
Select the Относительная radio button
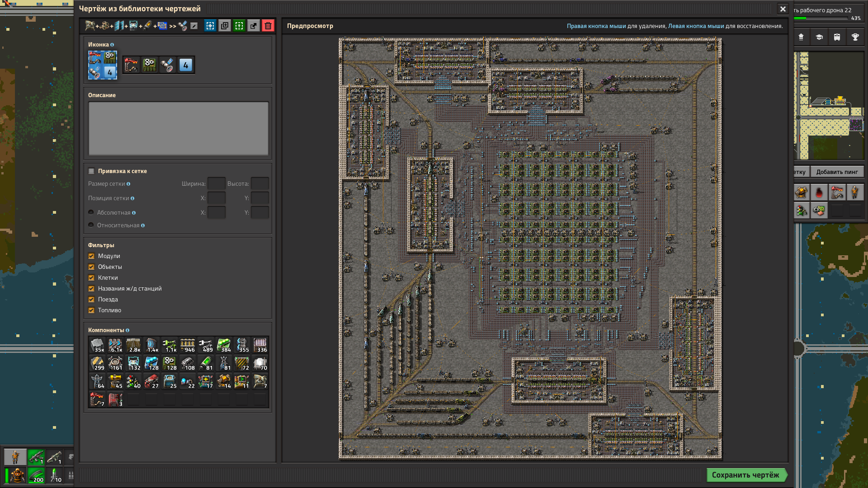coord(91,225)
